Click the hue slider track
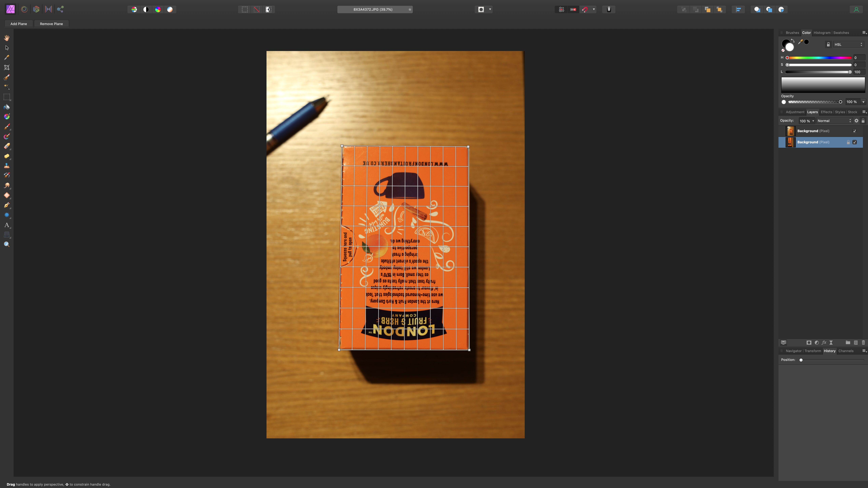868x488 pixels. (819, 58)
